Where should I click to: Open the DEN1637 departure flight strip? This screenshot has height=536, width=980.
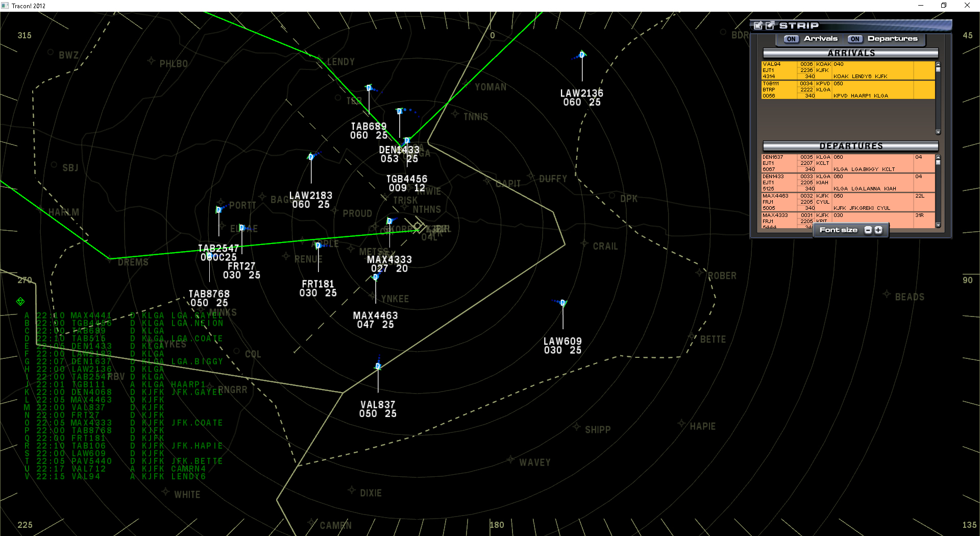click(848, 163)
